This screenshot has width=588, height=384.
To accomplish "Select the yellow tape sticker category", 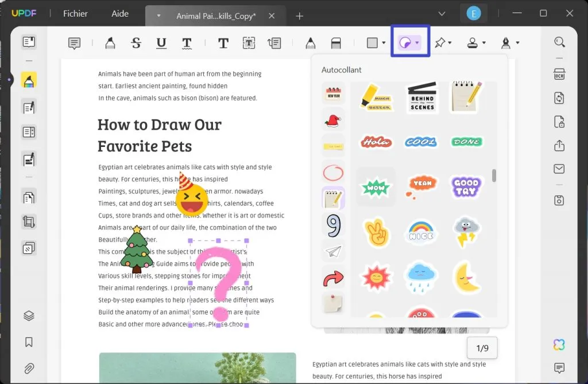I will tap(334, 146).
